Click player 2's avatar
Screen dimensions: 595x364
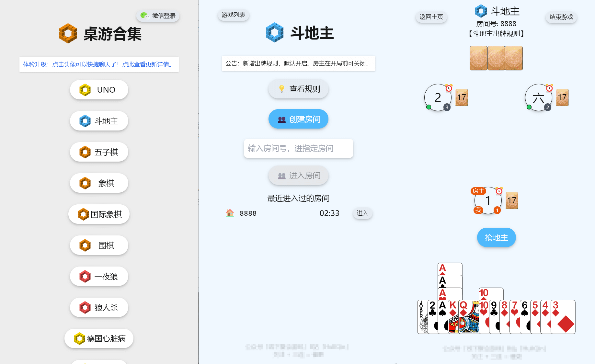pos(438,97)
